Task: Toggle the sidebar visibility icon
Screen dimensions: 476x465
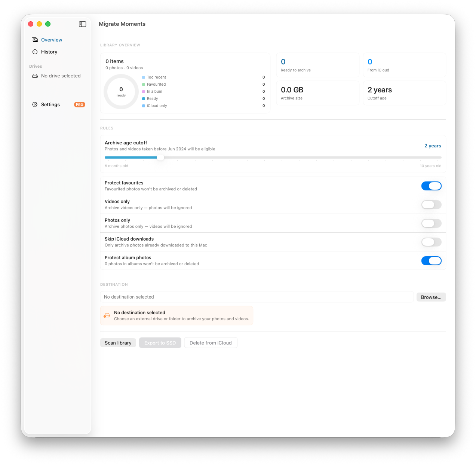Action: [83, 24]
